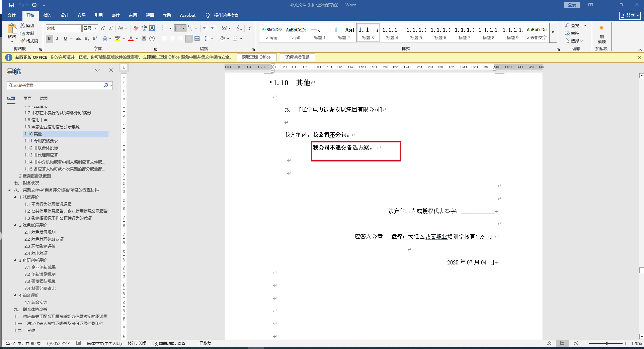Apply yellow text highlight color
644x349 pixels.
tap(117, 39)
